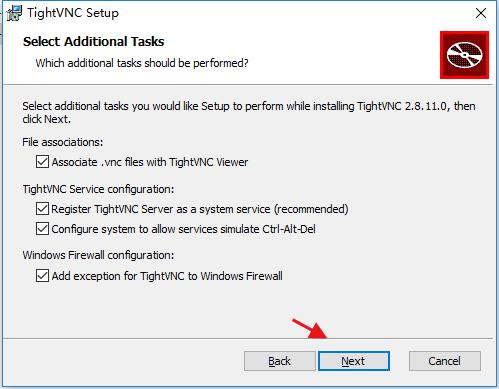This screenshot has width=499, height=389.
Task: Click the 'TightVNC Setup' title bar text
Action: tap(73, 13)
